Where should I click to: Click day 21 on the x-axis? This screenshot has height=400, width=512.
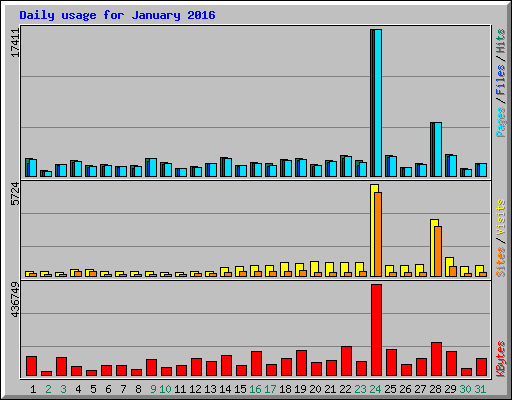[x=330, y=389]
